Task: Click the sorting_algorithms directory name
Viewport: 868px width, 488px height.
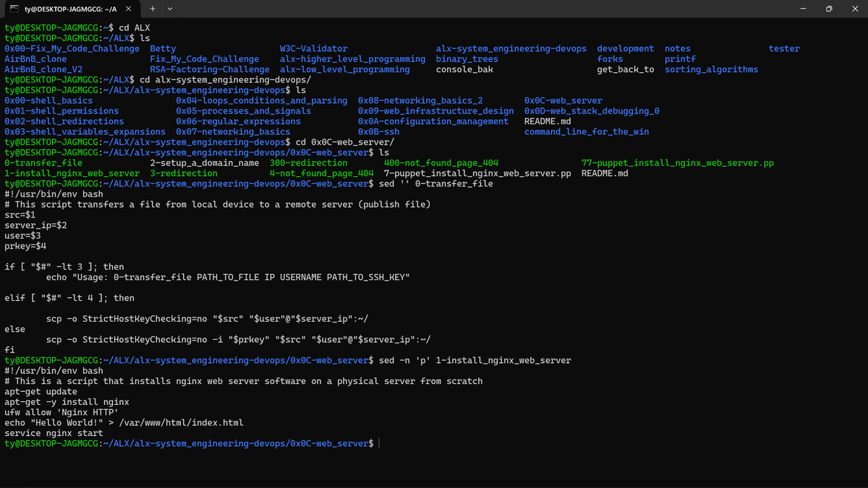Action: pos(712,69)
